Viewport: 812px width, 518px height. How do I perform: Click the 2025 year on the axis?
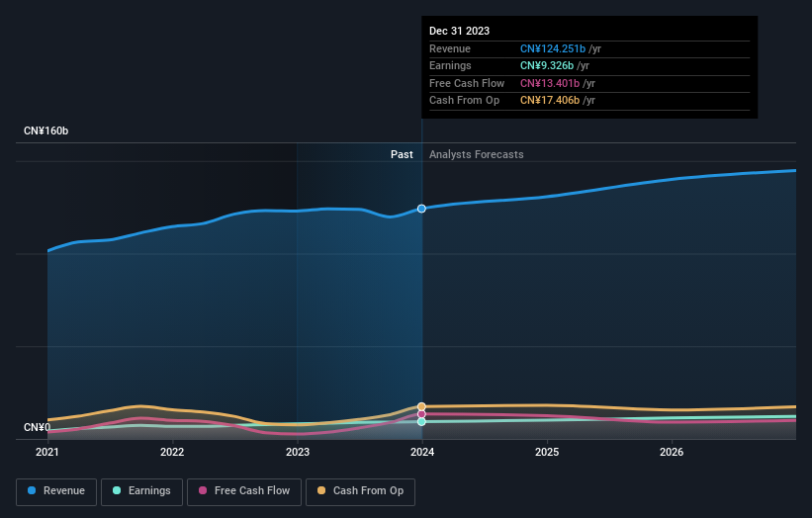[x=547, y=453]
